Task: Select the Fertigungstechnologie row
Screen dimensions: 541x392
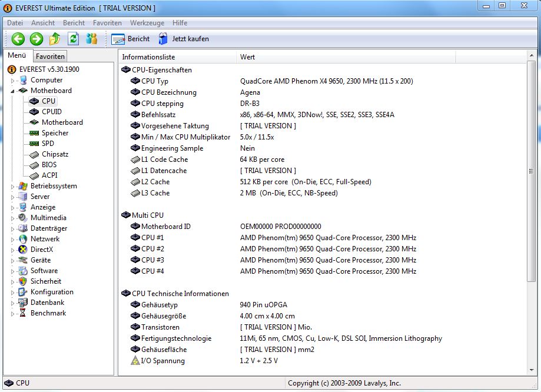Action: (322, 338)
